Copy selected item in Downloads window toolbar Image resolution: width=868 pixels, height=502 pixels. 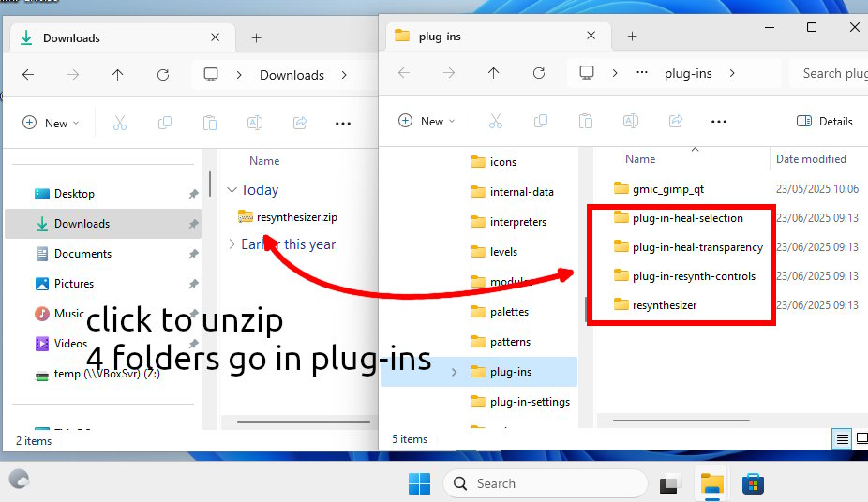click(165, 123)
